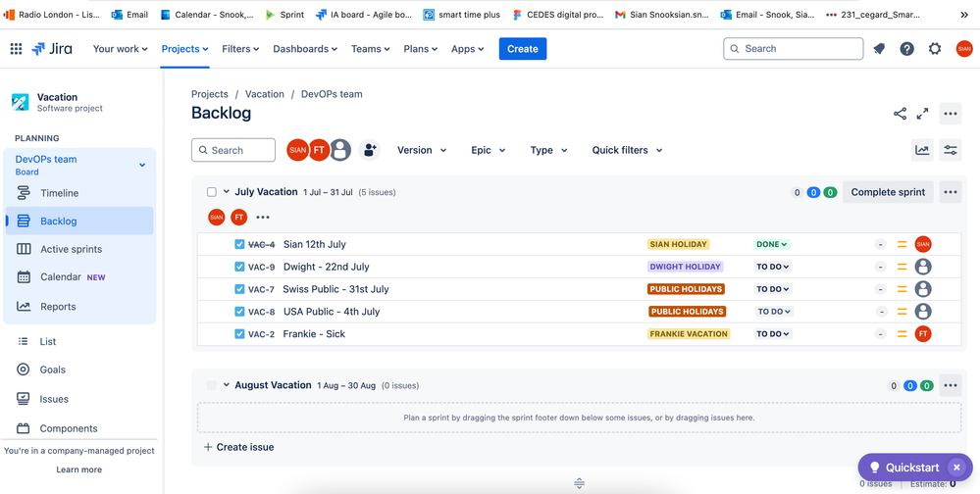
Task: Open August Vacation sprint more actions menu
Action: pos(951,385)
